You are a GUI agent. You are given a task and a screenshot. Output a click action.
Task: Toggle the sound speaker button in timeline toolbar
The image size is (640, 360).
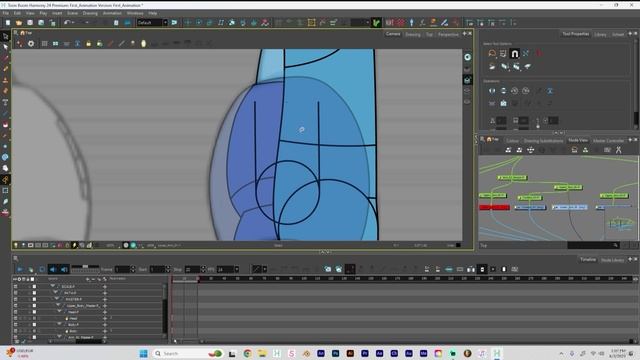(53, 269)
